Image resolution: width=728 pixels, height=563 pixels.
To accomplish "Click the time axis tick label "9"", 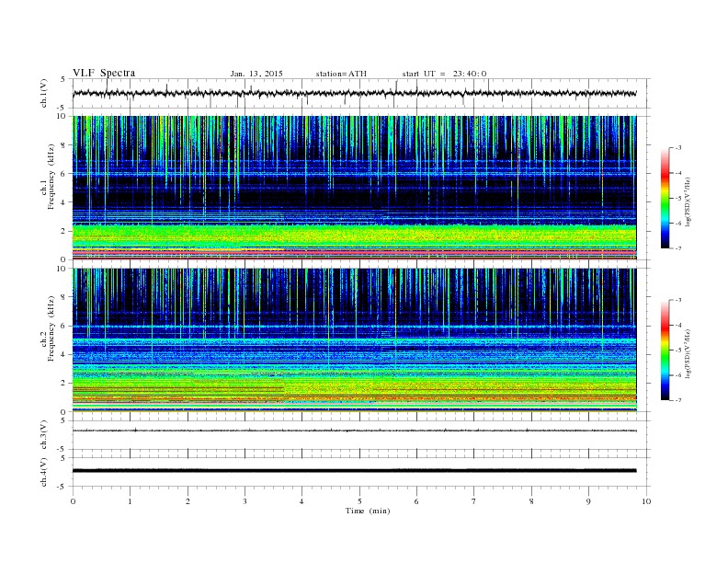I will pyautogui.click(x=588, y=501).
